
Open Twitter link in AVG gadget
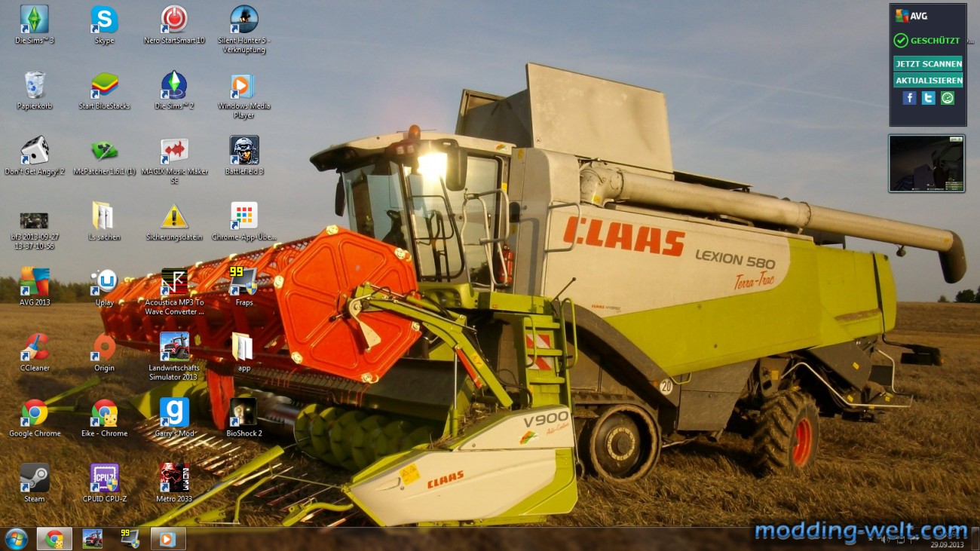[928, 98]
